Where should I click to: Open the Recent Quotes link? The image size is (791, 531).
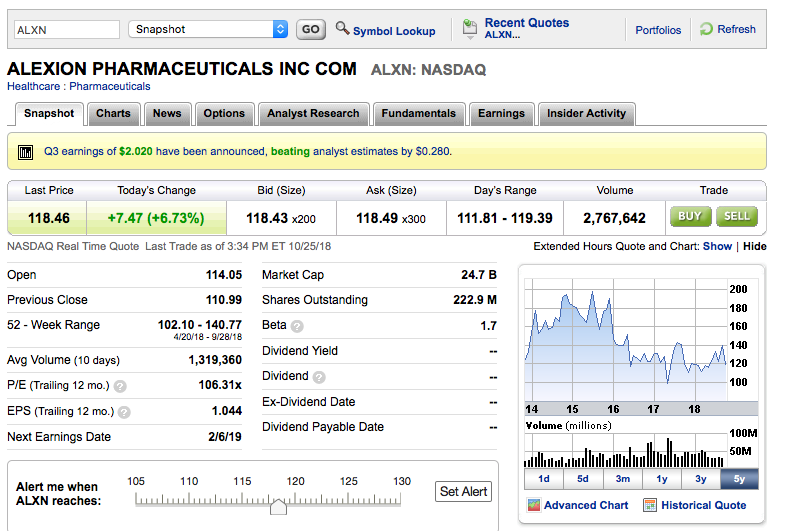coord(527,23)
